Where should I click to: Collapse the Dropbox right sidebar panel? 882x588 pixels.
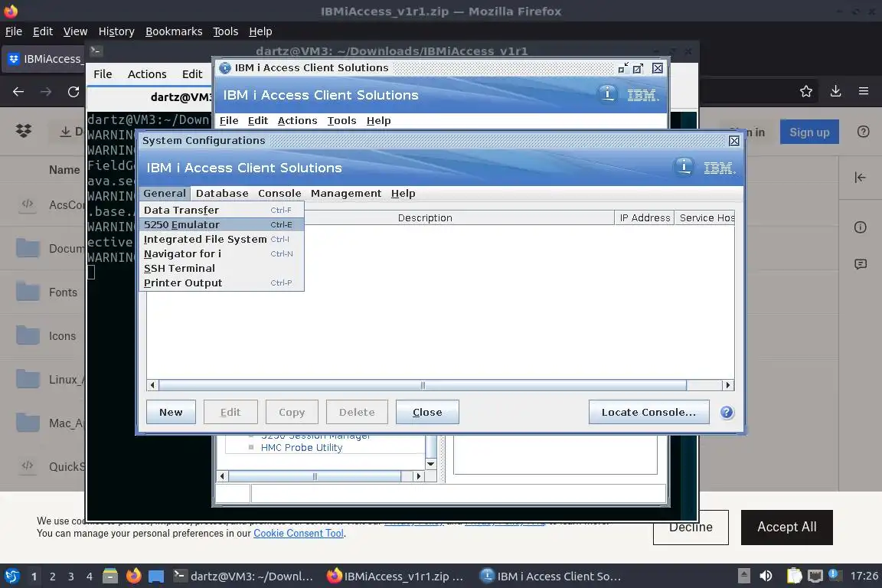tap(860, 178)
